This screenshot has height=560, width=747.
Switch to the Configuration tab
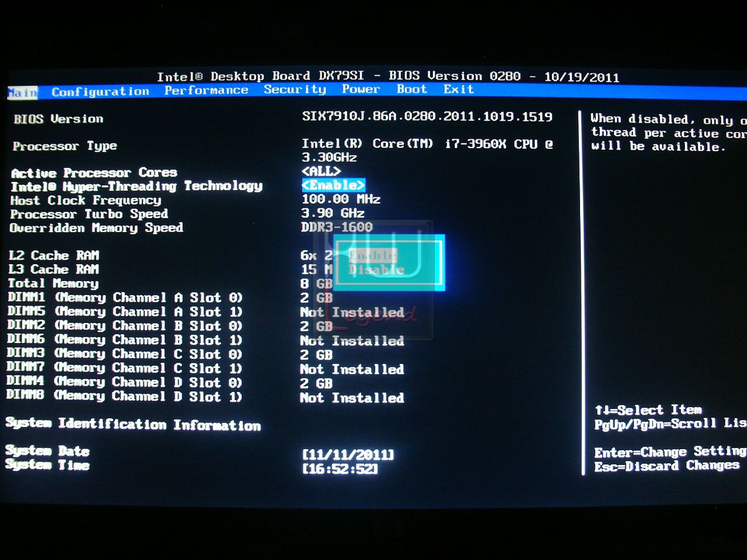coord(100,91)
